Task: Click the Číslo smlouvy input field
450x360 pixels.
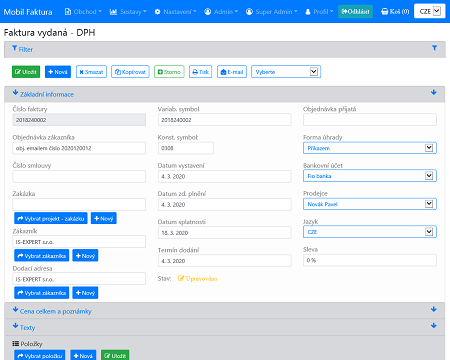Action: pyautogui.click(x=79, y=176)
